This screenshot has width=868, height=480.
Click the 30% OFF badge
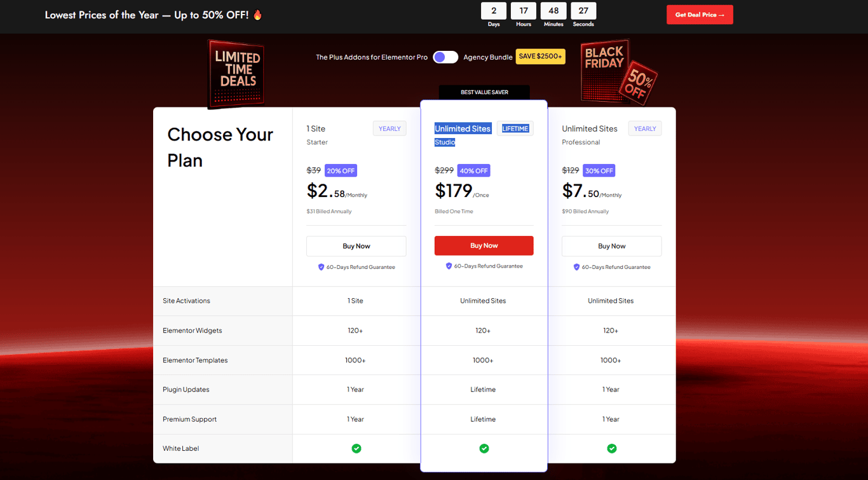pyautogui.click(x=599, y=170)
